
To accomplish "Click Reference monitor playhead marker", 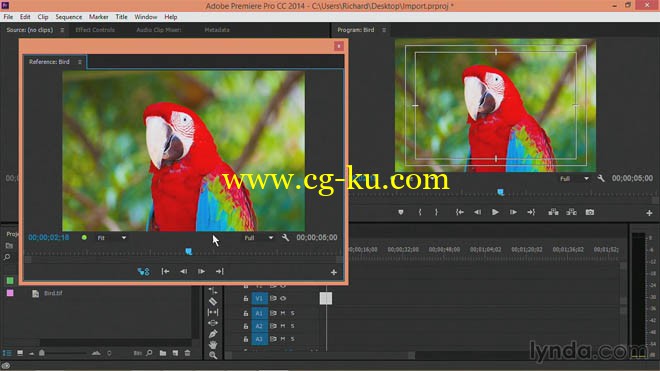I will 189,251.
